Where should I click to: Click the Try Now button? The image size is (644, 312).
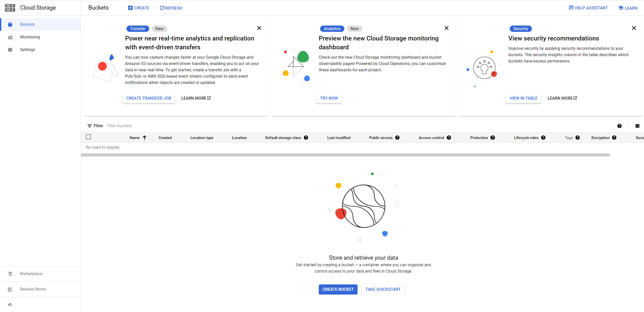329,98
